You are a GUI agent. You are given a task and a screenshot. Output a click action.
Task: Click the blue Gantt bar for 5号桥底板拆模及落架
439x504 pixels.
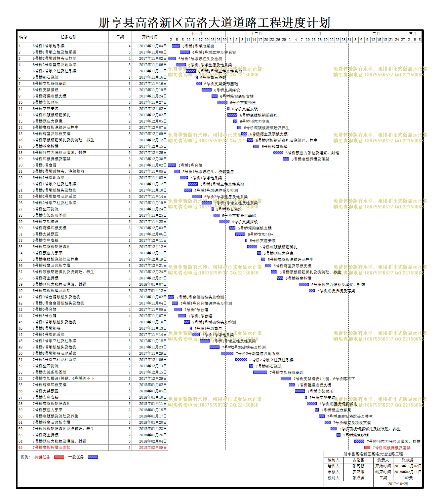pyautogui.click(x=312, y=291)
